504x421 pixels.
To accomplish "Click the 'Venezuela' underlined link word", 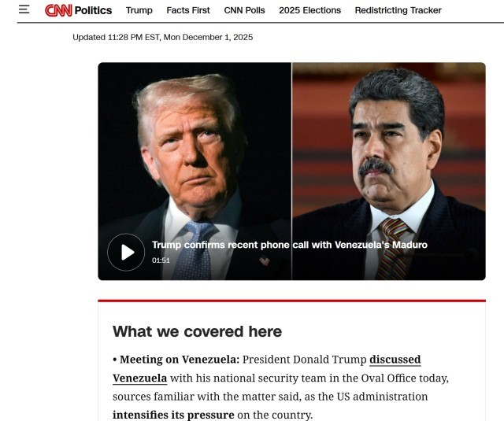I will pos(140,378).
